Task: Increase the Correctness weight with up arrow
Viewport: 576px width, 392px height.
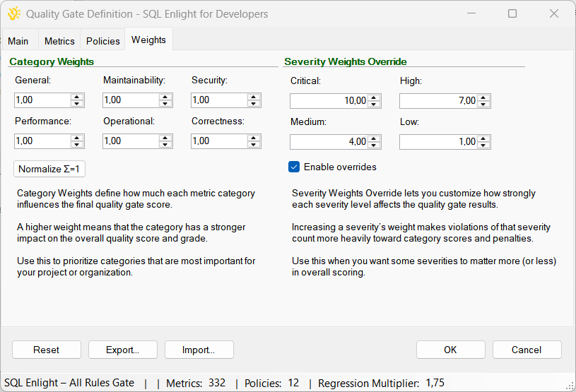Action: [254, 138]
